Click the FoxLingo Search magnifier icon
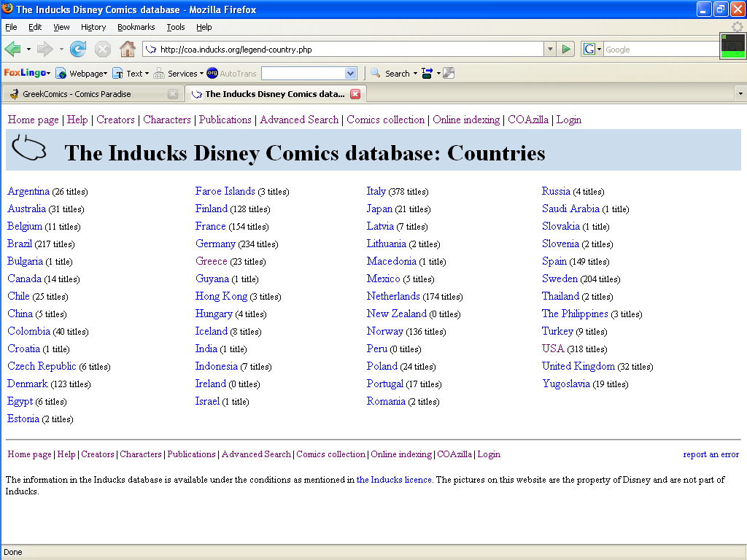Image resolution: width=747 pixels, height=560 pixels. pos(376,73)
